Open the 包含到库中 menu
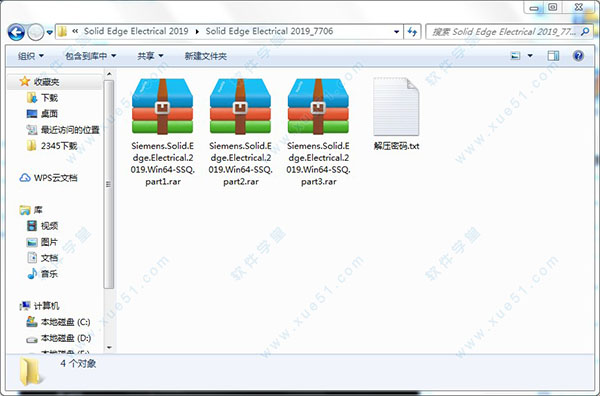Viewport: 600px width, 396px height. (91, 56)
